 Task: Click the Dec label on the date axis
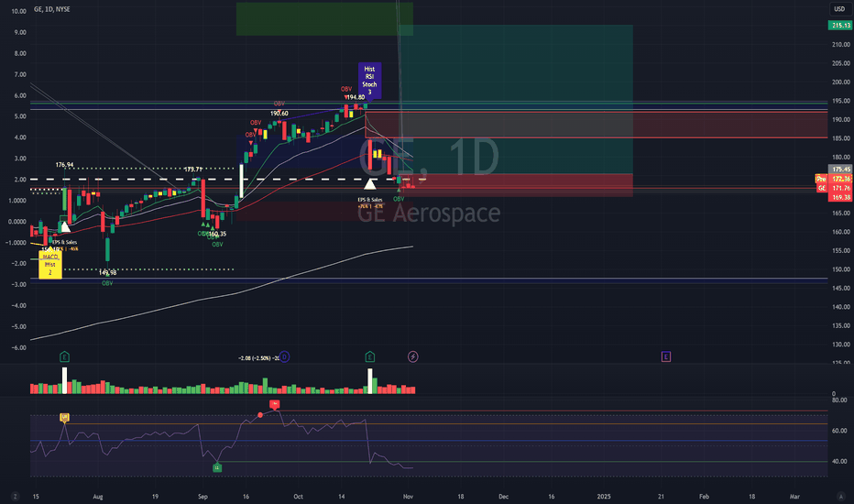[503, 497]
